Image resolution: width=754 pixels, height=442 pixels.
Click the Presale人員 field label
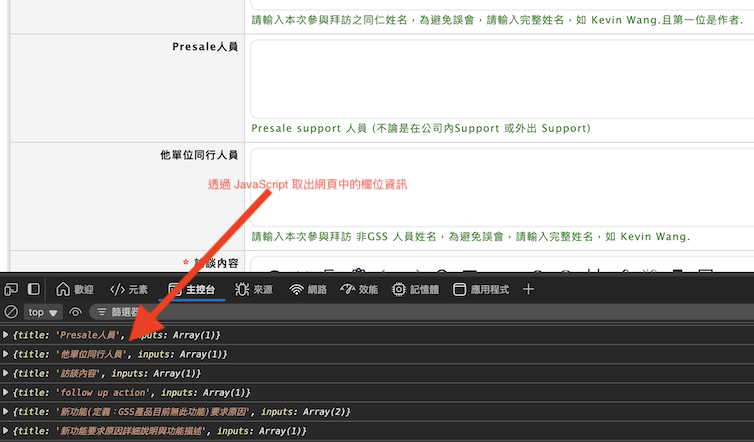[205, 47]
